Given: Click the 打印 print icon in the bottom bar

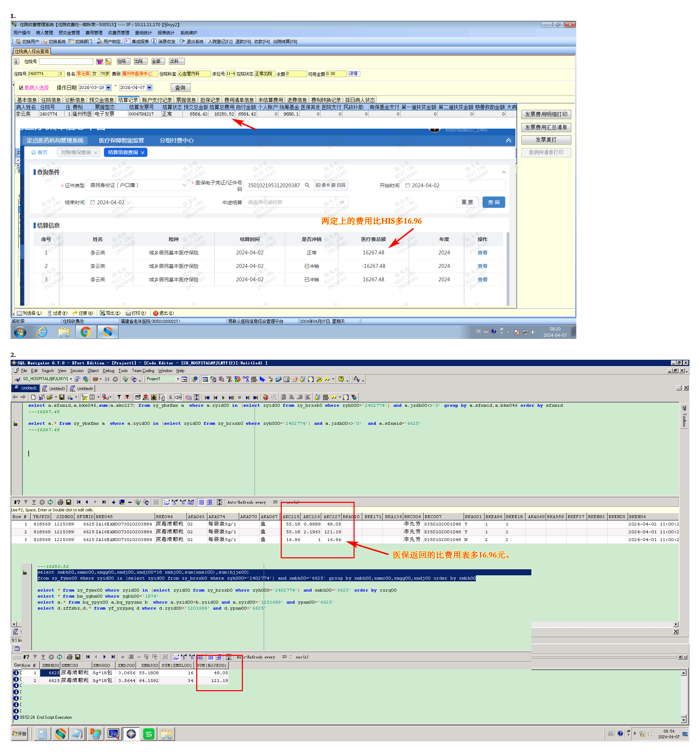Looking at the screenshot, I should 128,313.
